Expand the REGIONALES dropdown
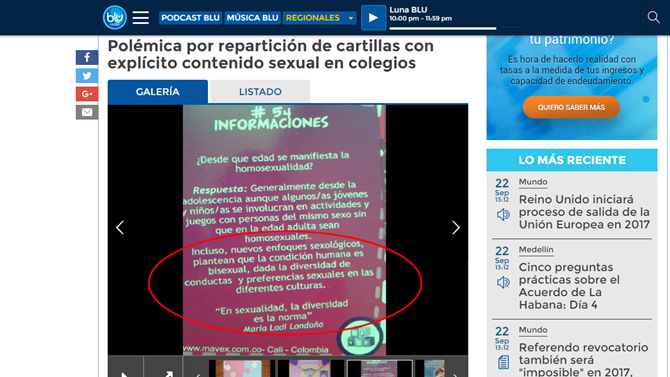The height and width of the screenshot is (377, 670). click(x=319, y=18)
